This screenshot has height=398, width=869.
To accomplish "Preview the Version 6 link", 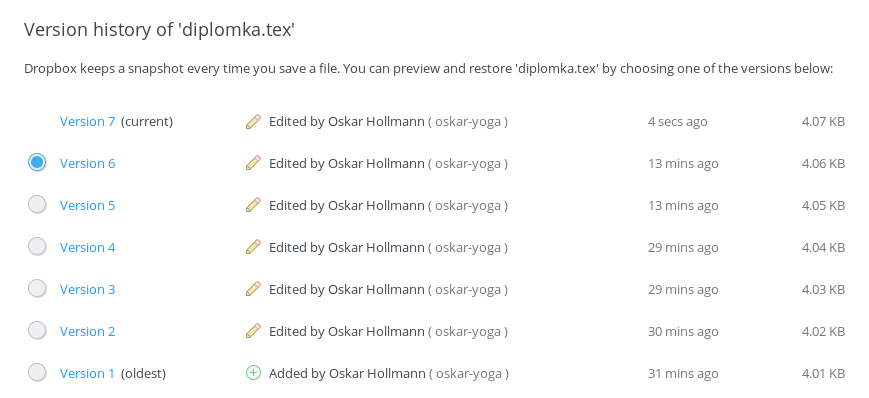I will pos(88,164).
